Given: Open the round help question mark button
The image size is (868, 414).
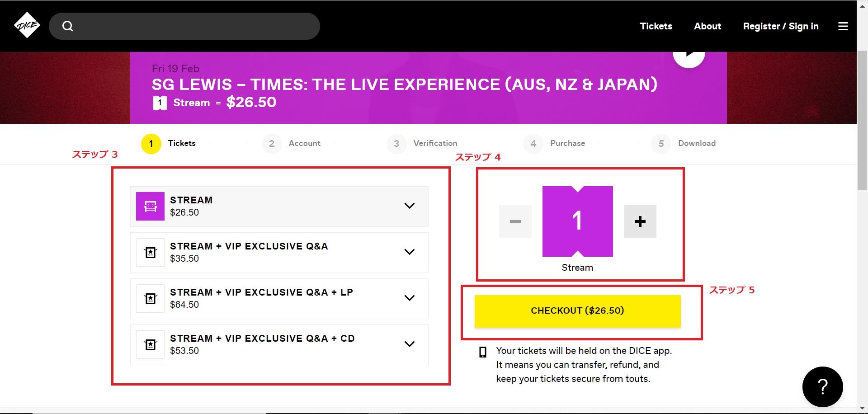Looking at the screenshot, I should tap(822, 386).
